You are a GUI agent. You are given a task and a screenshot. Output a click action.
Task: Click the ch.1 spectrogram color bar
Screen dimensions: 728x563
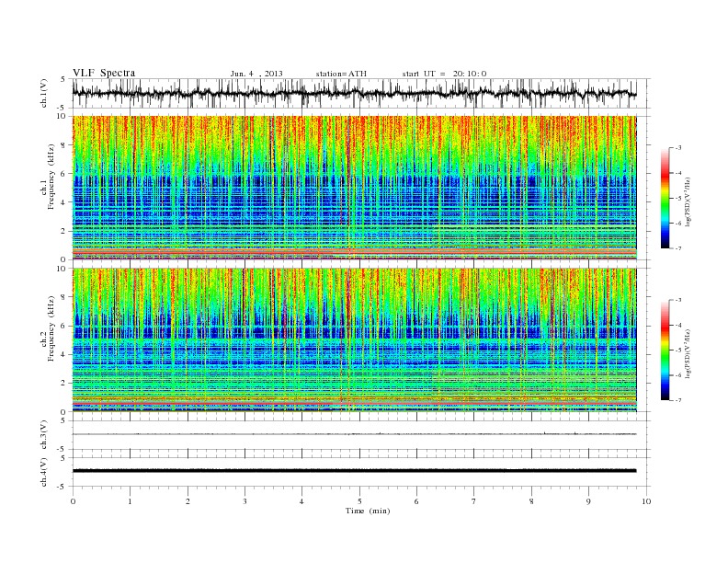point(665,198)
